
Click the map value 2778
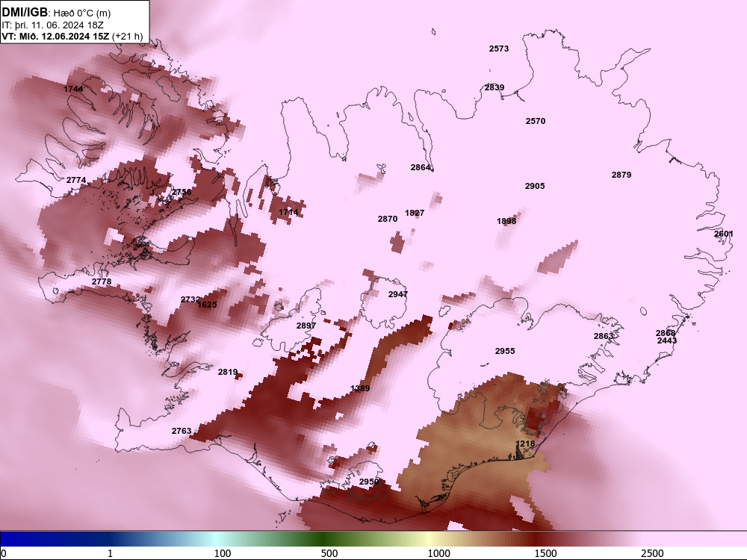click(x=102, y=282)
